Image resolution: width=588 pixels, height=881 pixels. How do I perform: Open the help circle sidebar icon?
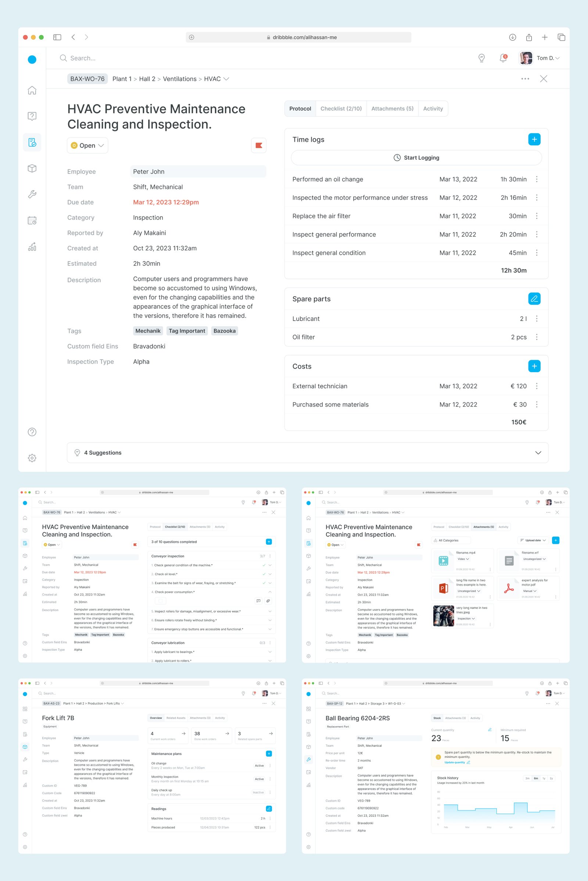(x=32, y=432)
